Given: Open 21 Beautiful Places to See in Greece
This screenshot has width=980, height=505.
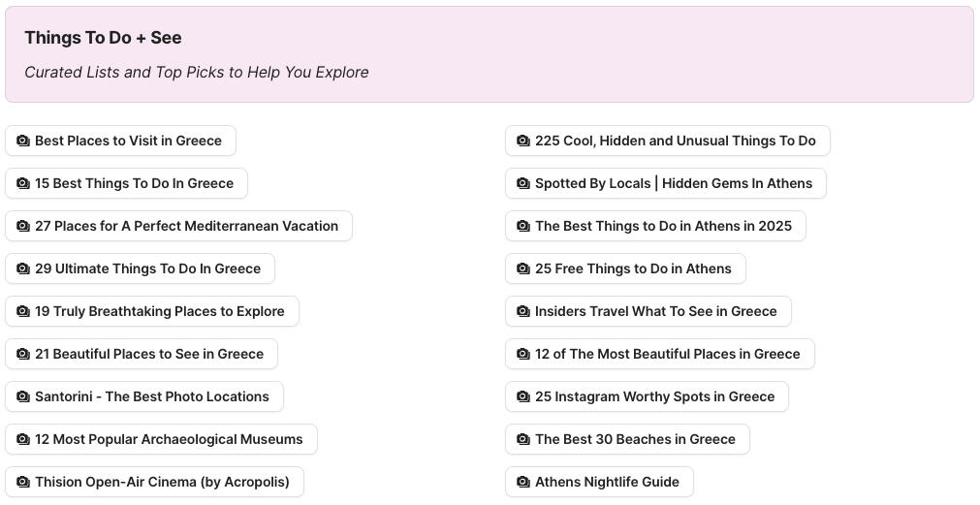Looking at the screenshot, I should tap(149, 354).
